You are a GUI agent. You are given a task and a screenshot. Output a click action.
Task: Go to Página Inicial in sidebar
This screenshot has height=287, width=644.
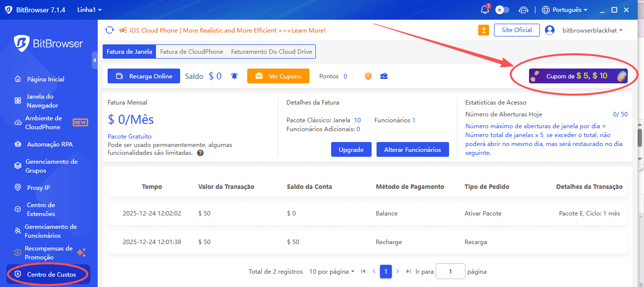45,79
